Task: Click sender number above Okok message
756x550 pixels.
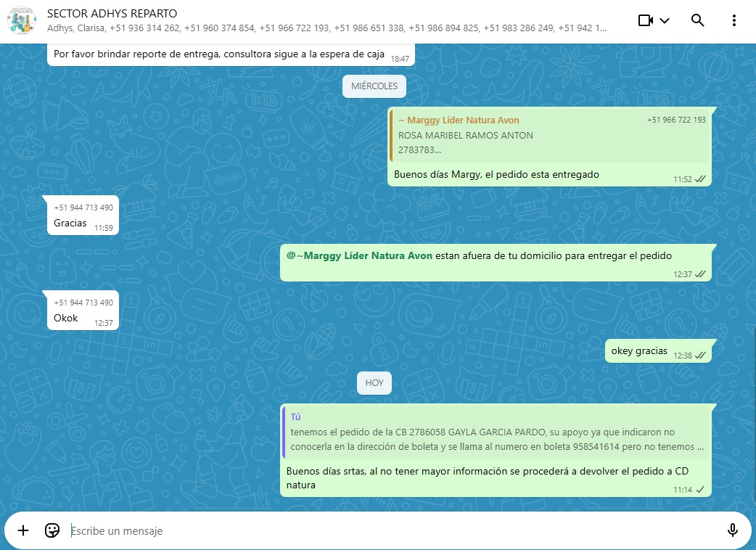Action: click(x=83, y=303)
